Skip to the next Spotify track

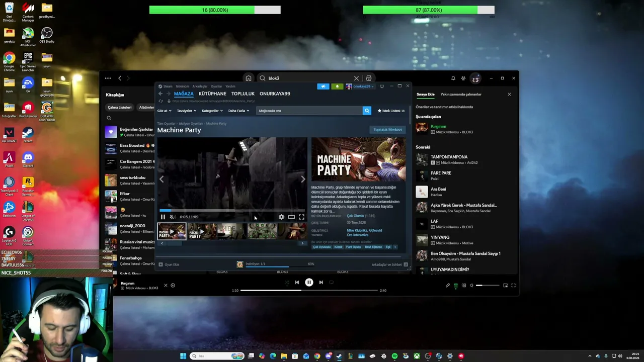321,283
